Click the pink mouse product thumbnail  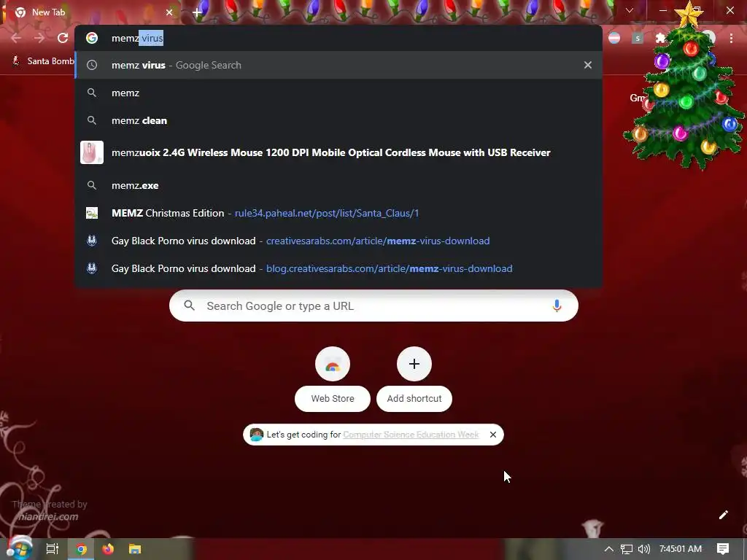click(92, 152)
